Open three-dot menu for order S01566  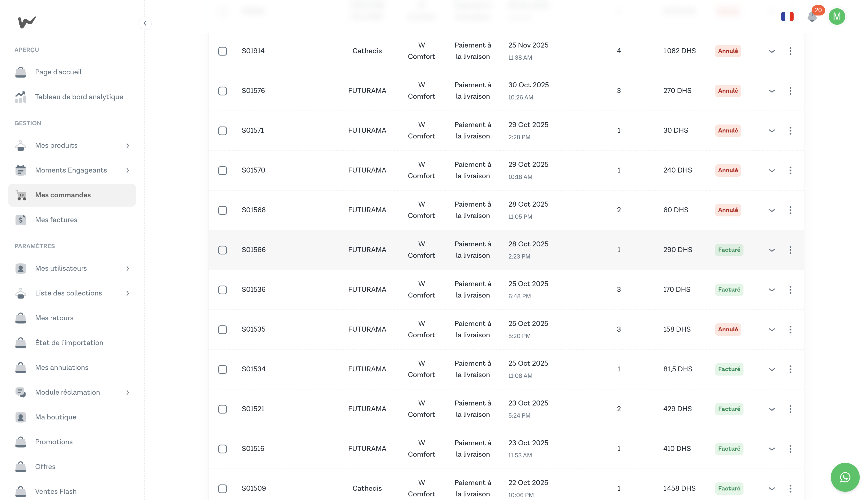click(x=790, y=250)
